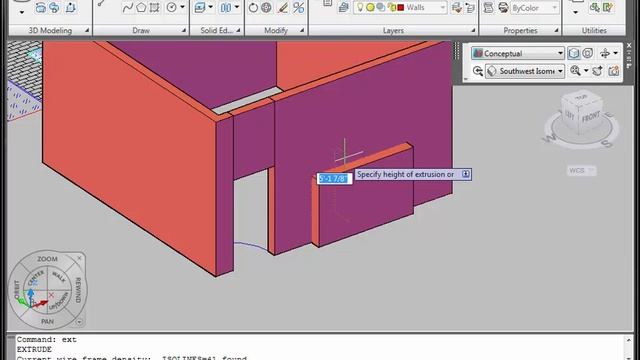Viewport: 640px width, 360px height.
Task: Click the extrusion height input field
Action: point(334,178)
